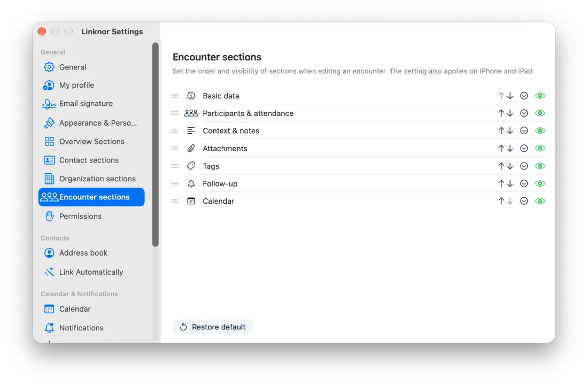Click the drag handle beside Tags
The width and height of the screenshot is (588, 386).
click(x=175, y=166)
